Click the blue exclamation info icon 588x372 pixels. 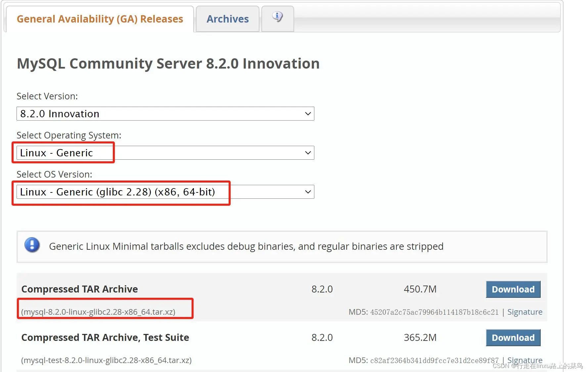point(32,245)
